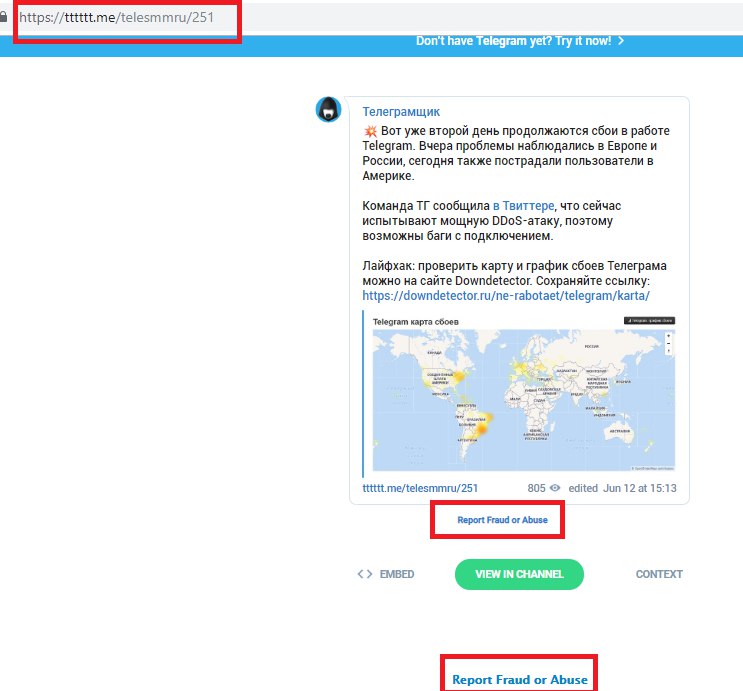
Task: Click the lock icon in the address bar
Action: [x=3, y=17]
